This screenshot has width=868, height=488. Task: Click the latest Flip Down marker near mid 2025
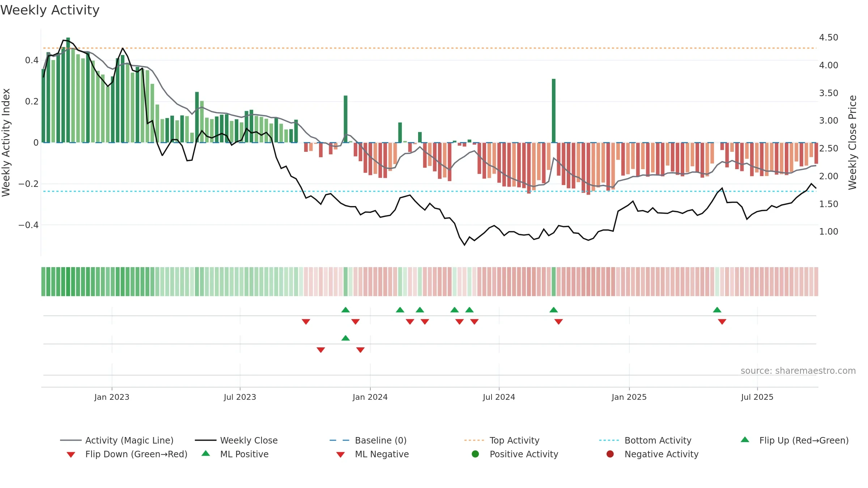pyautogui.click(x=722, y=322)
